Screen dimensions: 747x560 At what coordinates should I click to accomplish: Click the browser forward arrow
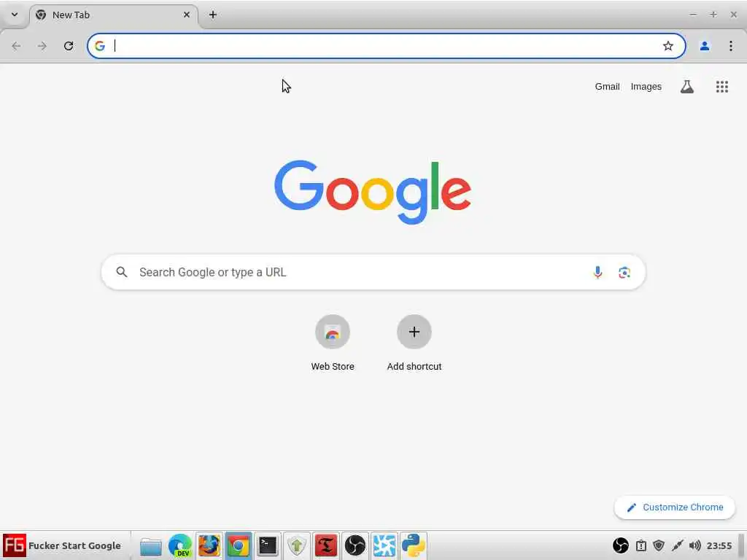[42, 46]
